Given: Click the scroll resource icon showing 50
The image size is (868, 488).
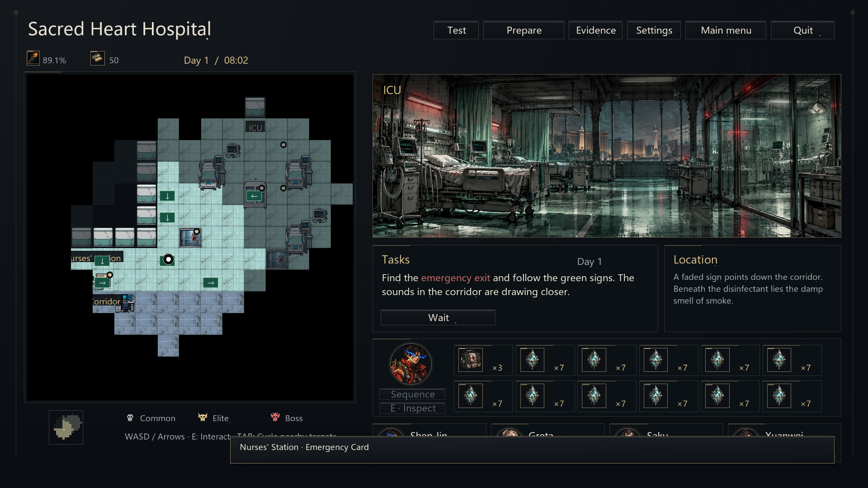Looking at the screenshot, I should click(x=98, y=58).
